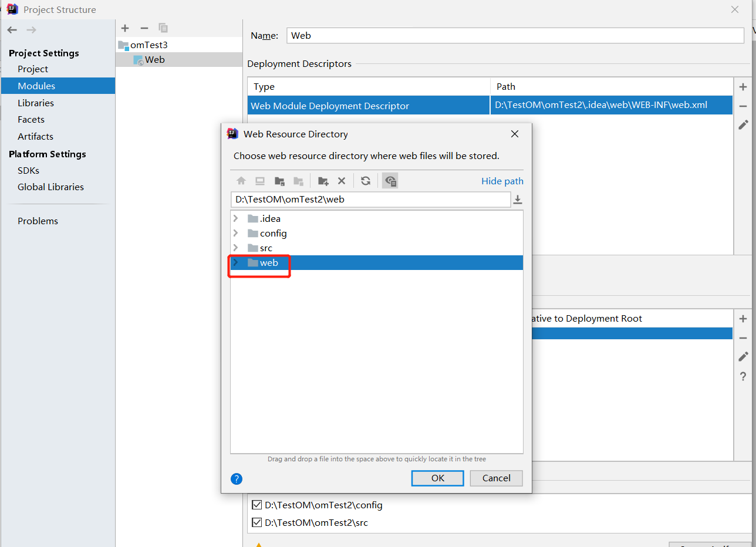Click the Refresh icon in the chooser toolbar

[x=366, y=181]
